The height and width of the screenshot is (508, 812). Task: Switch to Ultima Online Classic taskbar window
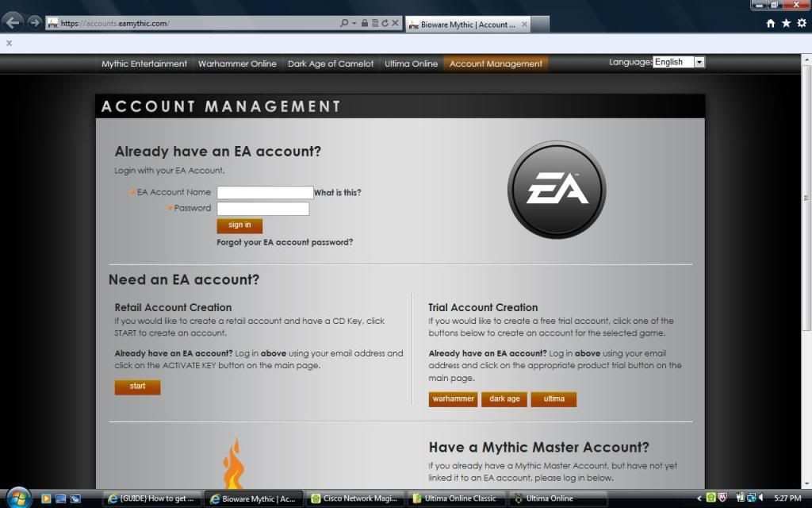click(457, 498)
